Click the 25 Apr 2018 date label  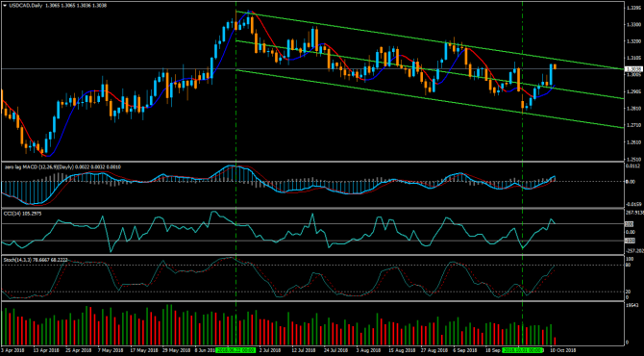[x=78, y=350]
